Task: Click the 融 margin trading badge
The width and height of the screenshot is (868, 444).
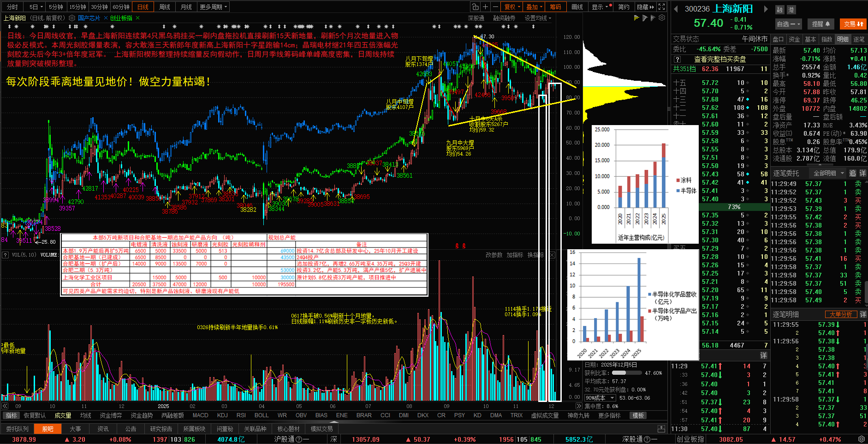Action: coord(780,10)
